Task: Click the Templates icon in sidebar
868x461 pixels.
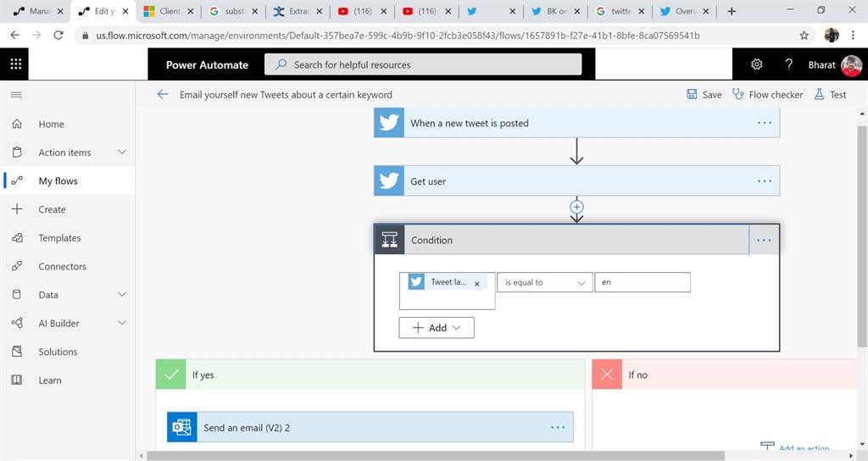Action: tap(17, 238)
